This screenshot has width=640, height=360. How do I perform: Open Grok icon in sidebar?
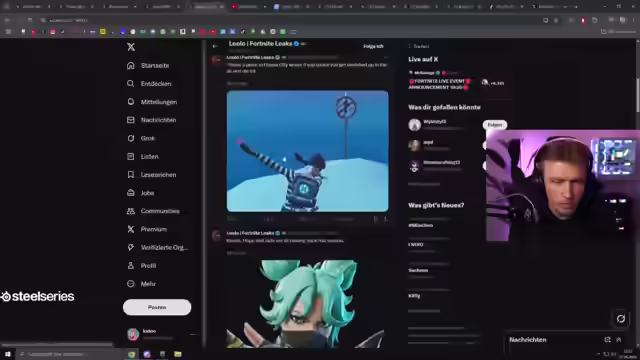click(131, 138)
